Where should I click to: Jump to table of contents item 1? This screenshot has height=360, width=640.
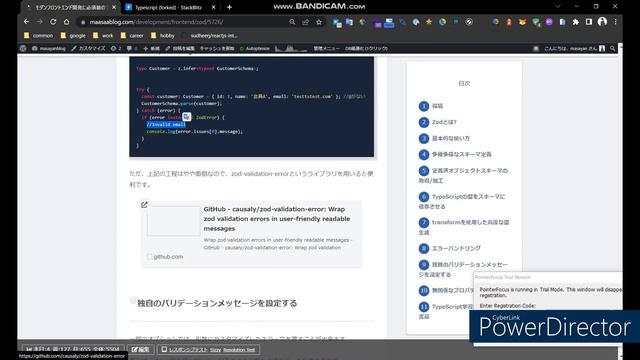(431, 106)
